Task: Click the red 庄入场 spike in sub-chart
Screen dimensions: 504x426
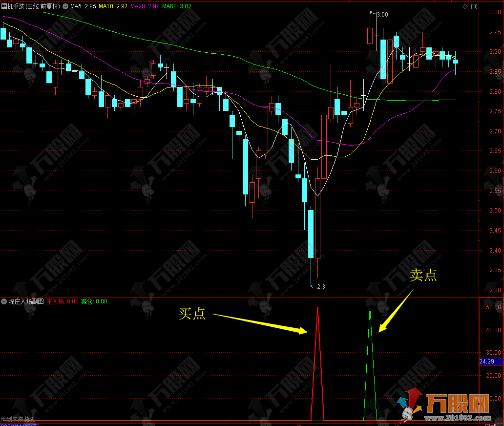Action: 317,363
